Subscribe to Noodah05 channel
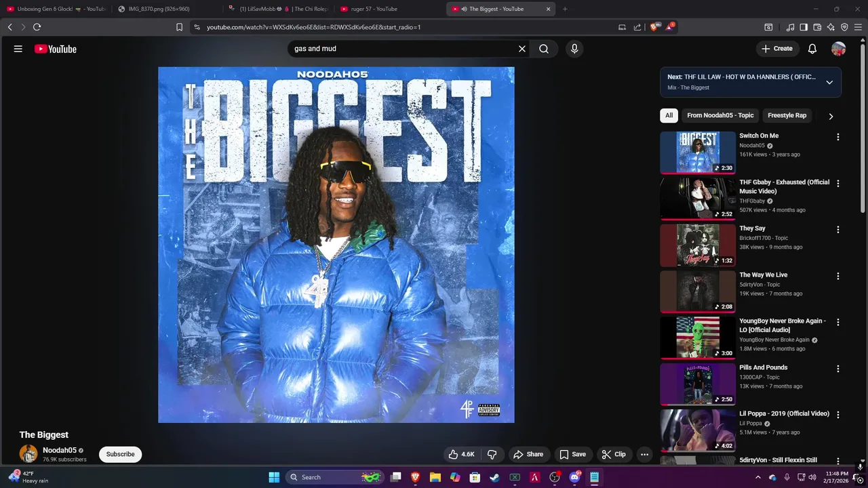The height and width of the screenshot is (488, 868). tap(120, 454)
